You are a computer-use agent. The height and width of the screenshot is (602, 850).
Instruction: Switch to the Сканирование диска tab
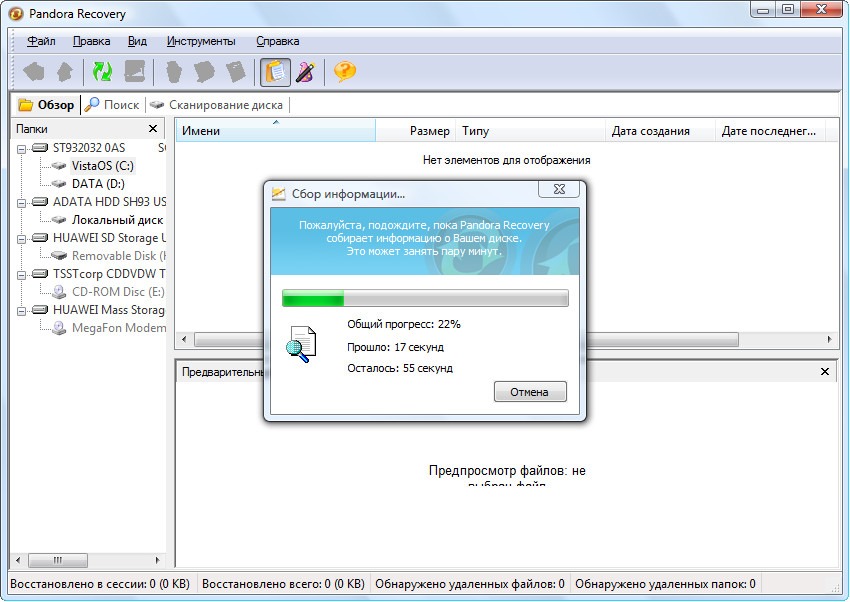(217, 105)
